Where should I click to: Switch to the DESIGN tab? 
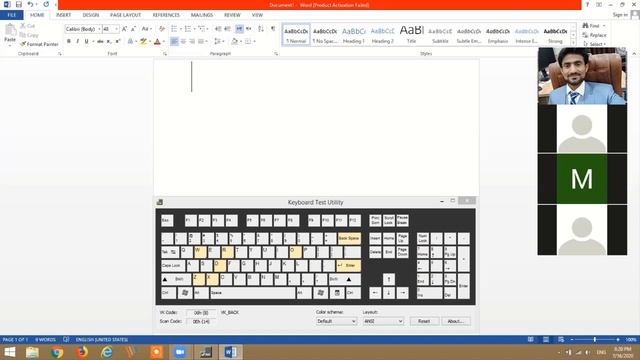point(91,15)
